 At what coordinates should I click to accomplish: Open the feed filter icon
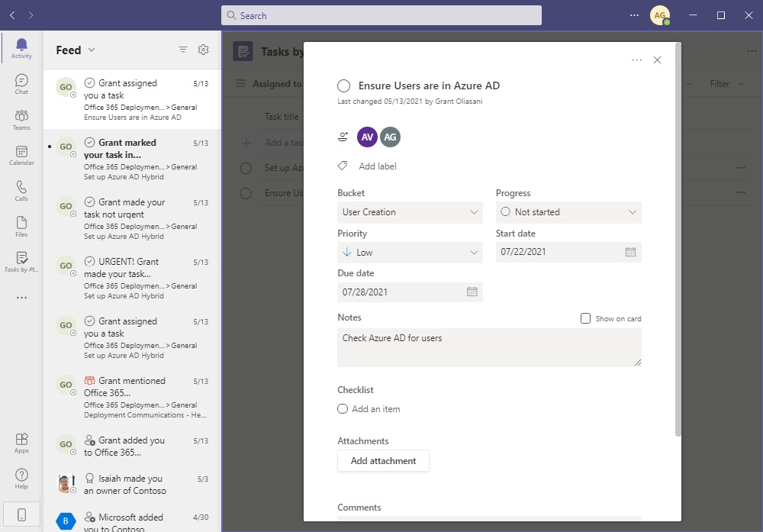(183, 50)
